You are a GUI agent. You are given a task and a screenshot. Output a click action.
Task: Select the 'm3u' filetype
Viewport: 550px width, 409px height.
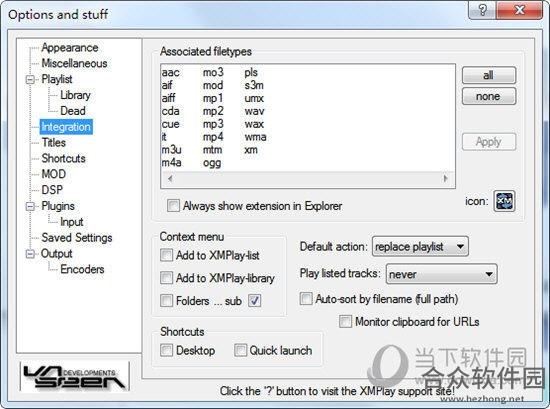(171, 150)
